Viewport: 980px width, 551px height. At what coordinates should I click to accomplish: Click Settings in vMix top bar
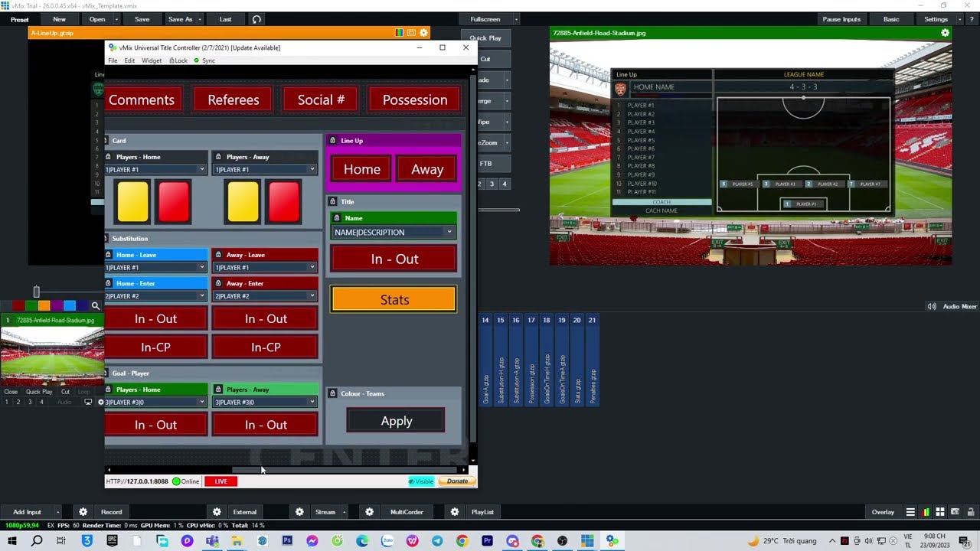coord(936,19)
